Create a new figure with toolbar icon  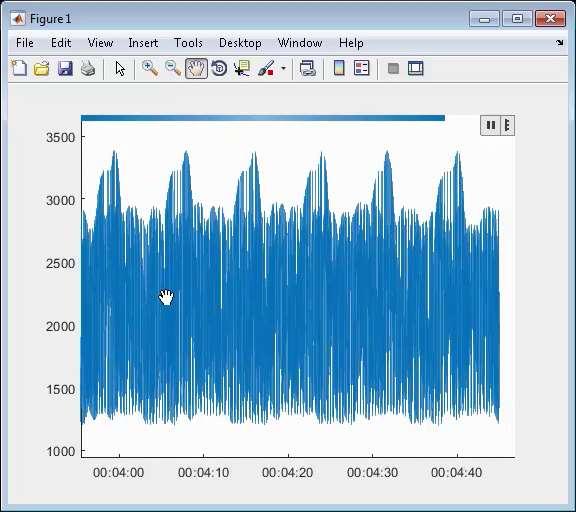pos(19,68)
